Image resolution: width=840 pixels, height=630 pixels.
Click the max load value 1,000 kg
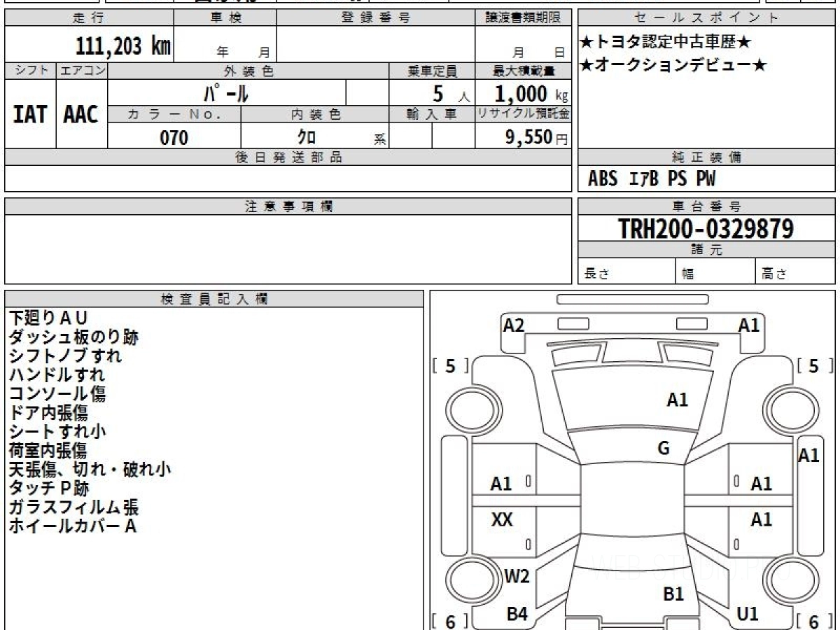click(x=531, y=93)
